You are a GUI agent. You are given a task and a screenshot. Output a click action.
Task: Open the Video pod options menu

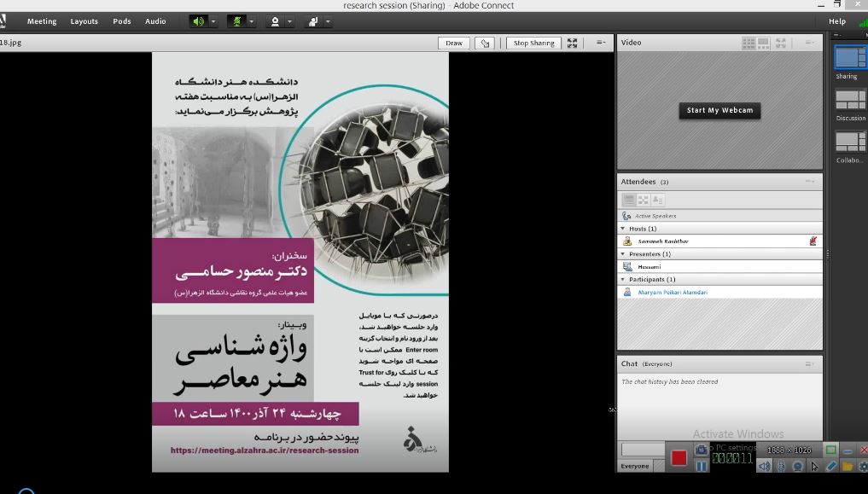(x=810, y=42)
